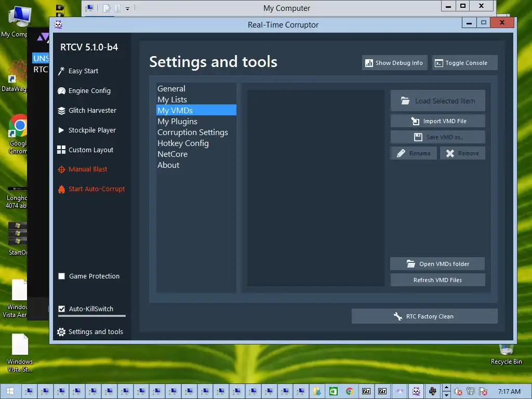
Task: Open Easy Start wand icon in sidebar
Action: [x=61, y=71]
